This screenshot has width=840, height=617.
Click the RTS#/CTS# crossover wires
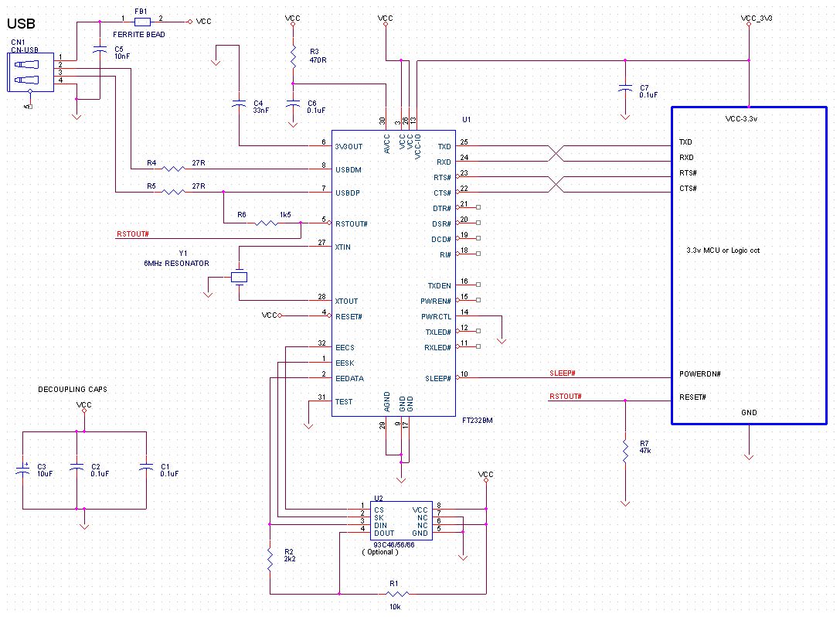tap(556, 184)
